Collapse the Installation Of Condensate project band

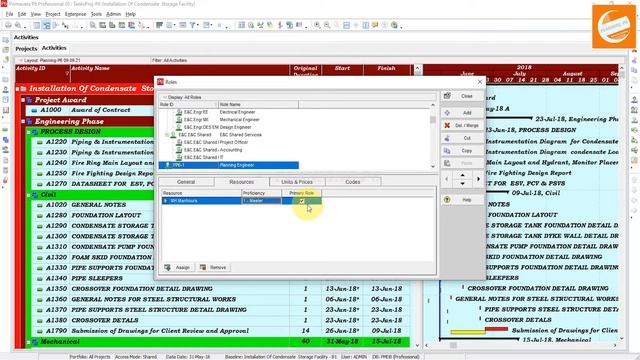(18, 89)
